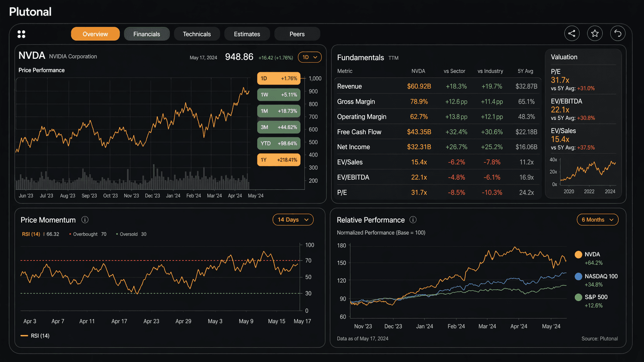Screen dimensions: 644x362
Task: Click the Net Income row label
Action: pos(354,147)
